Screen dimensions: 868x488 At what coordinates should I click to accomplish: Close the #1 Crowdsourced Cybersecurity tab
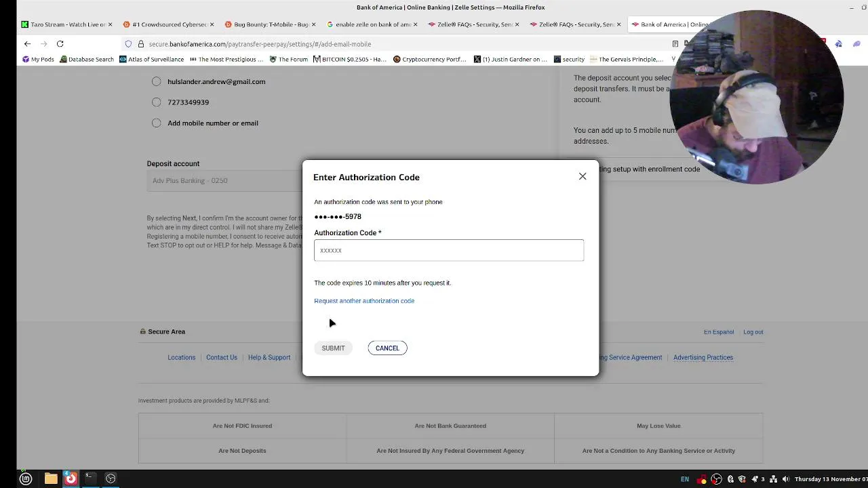pos(212,24)
